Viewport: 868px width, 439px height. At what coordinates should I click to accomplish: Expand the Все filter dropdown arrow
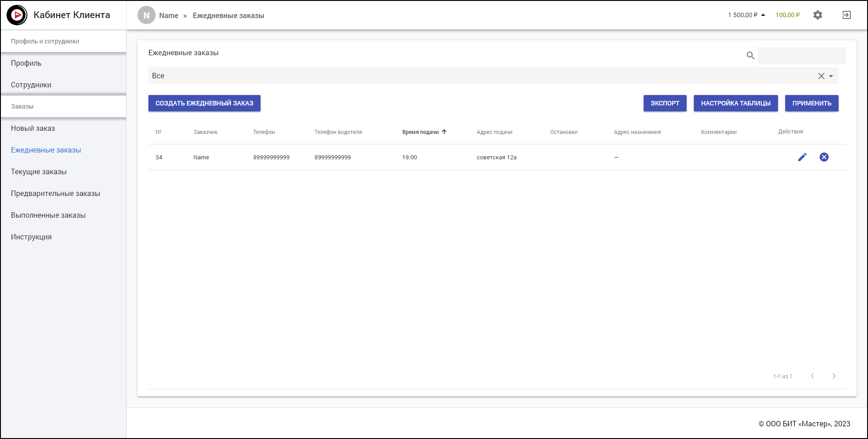tap(831, 76)
